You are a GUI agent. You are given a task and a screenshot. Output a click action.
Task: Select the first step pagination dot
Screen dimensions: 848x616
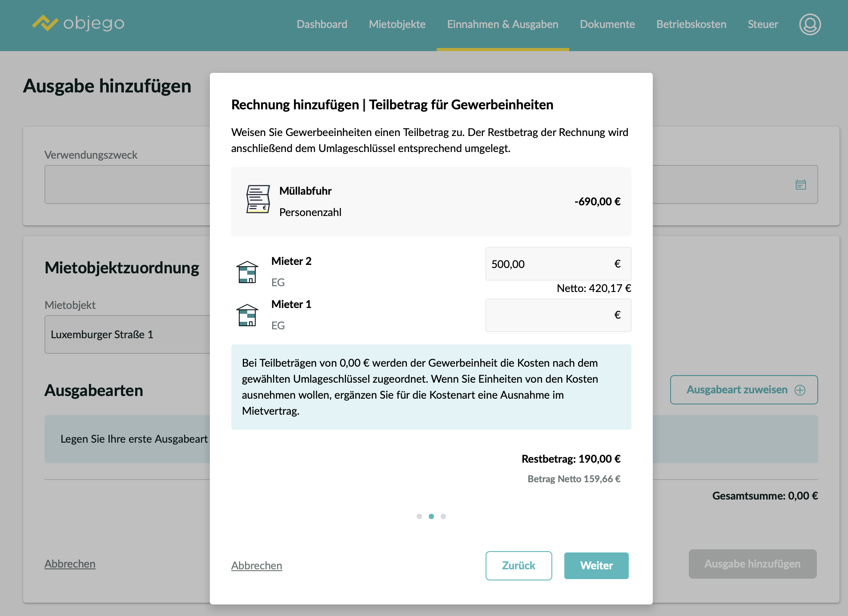(419, 516)
